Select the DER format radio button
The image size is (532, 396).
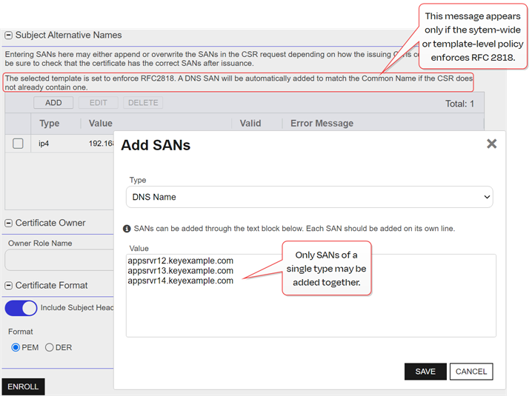click(x=50, y=347)
